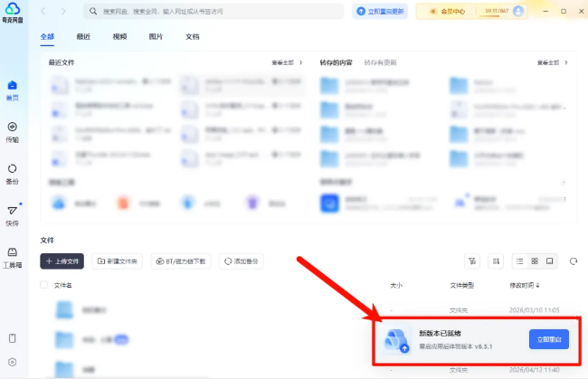Screen dimensions: 588x379
Task: Switch to grid view icon
Action: (535, 261)
